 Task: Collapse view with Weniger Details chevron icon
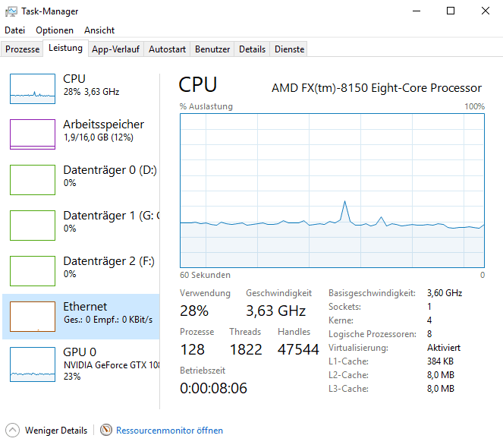(12, 430)
